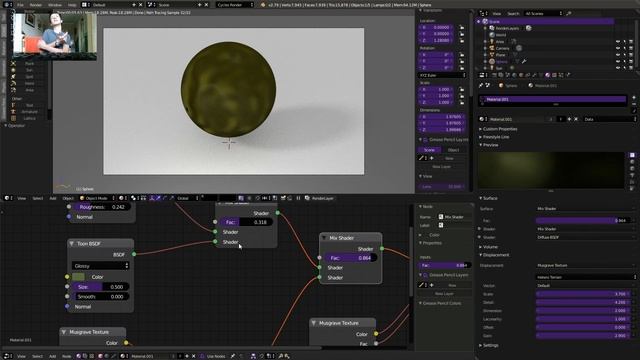Open the Window menu
640x360 pixels.
pos(55,4)
